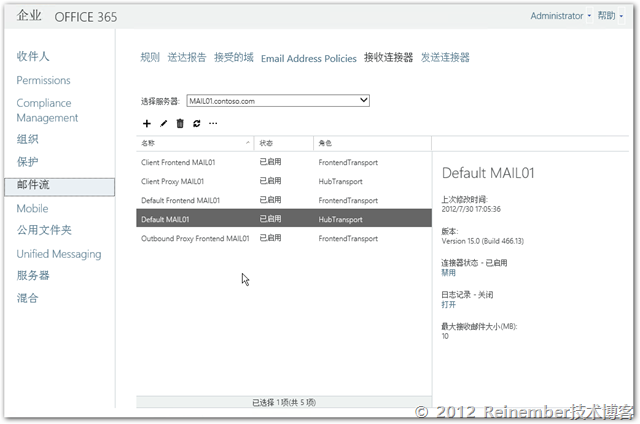The image size is (640, 424).
Task: Select the Default Frontend MAIL01 row
Action: tap(284, 200)
